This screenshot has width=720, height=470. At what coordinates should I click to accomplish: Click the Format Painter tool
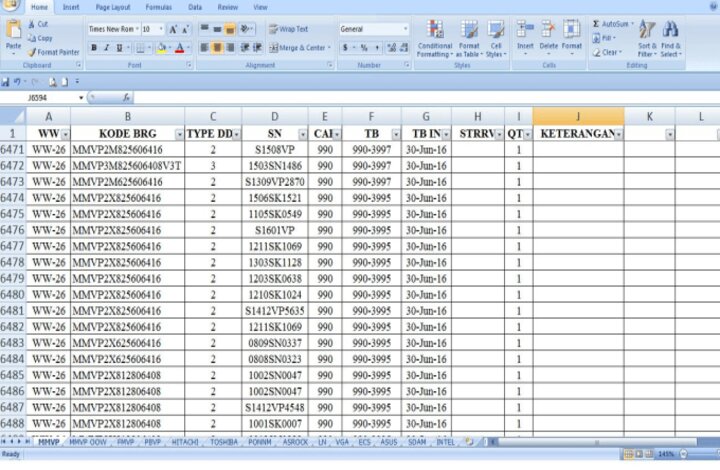[56, 52]
